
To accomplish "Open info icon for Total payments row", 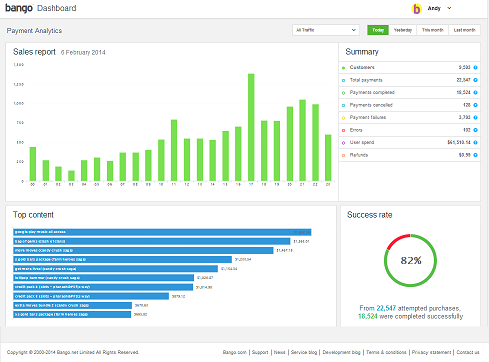I will (x=475, y=80).
